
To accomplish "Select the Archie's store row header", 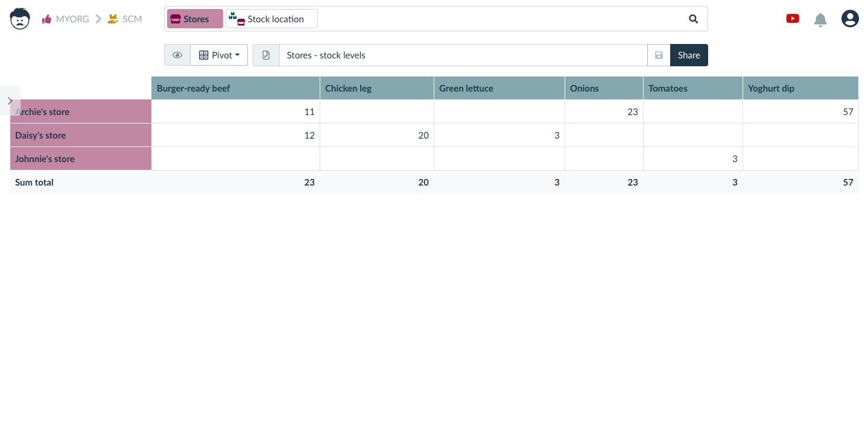I will (81, 111).
